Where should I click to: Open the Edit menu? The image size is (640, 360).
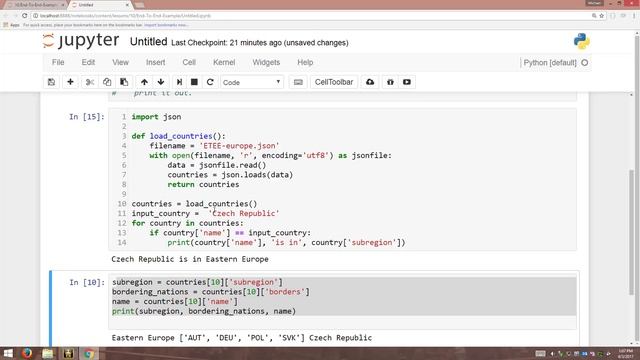88,62
